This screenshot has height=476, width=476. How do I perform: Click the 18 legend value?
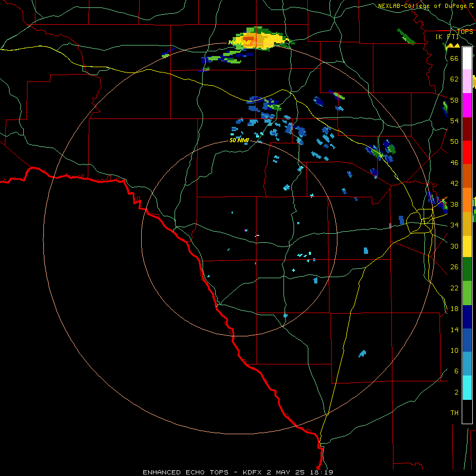pyautogui.click(x=454, y=309)
